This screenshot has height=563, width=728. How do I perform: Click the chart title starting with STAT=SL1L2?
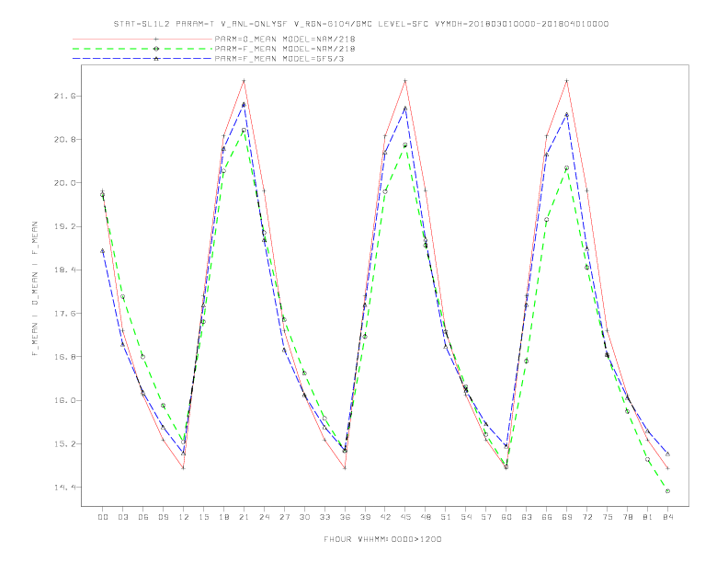point(360,24)
